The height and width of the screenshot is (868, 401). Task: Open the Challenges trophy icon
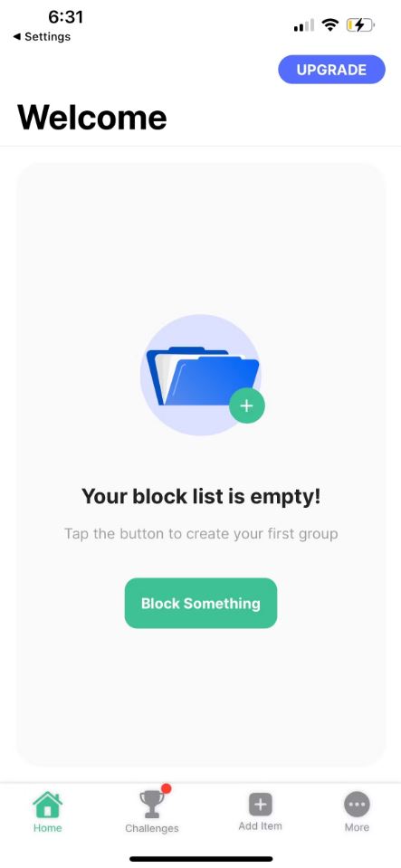(x=151, y=805)
